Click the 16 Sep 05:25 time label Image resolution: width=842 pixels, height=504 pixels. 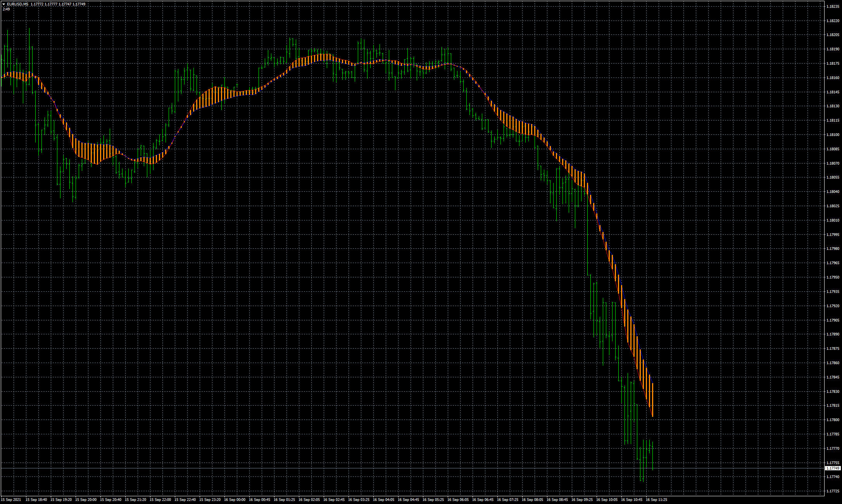point(433,500)
